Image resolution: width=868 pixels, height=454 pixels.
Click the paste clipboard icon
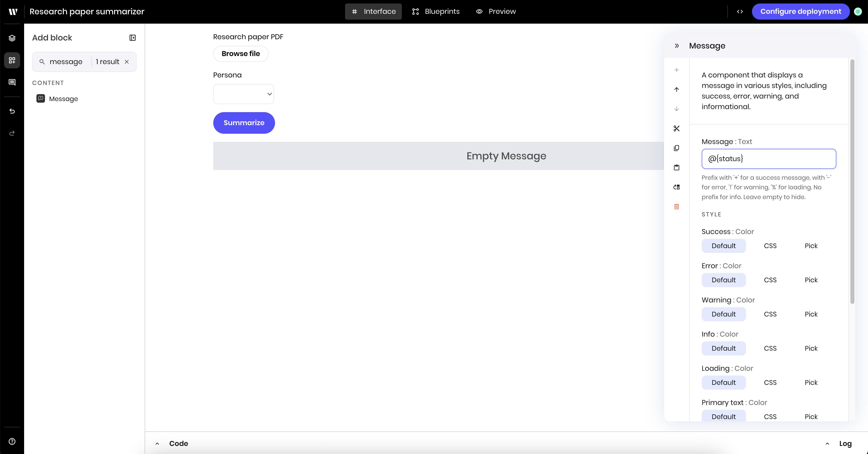pos(676,168)
